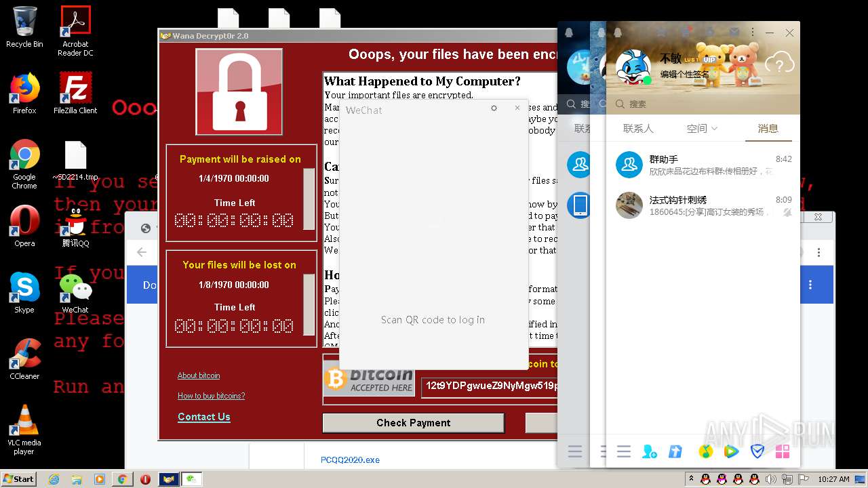868x488 pixels.
Task: Click Contact Us link
Action: pos(204,417)
